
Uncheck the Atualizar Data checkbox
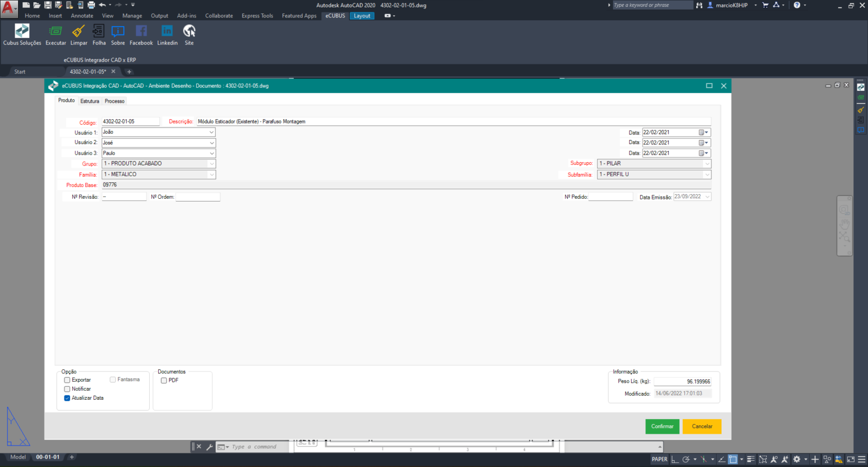[x=67, y=398]
